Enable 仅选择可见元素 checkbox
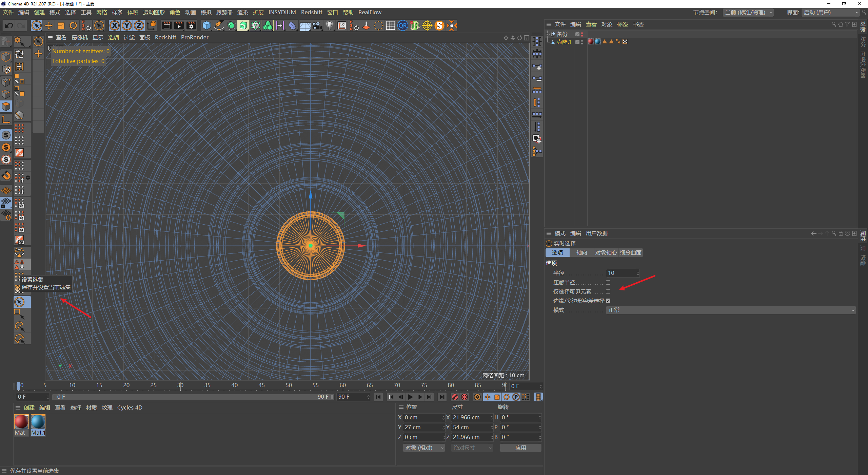Viewport: 868px width, 475px height. pos(609,291)
